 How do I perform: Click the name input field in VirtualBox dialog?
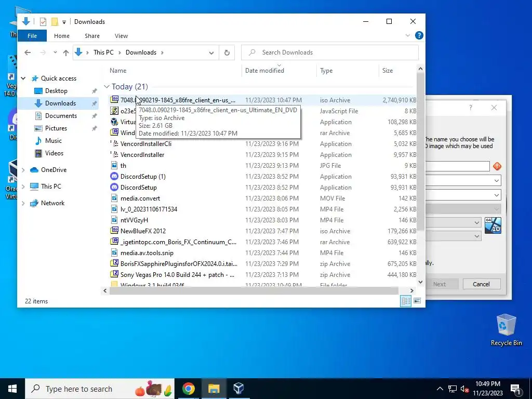457,166
